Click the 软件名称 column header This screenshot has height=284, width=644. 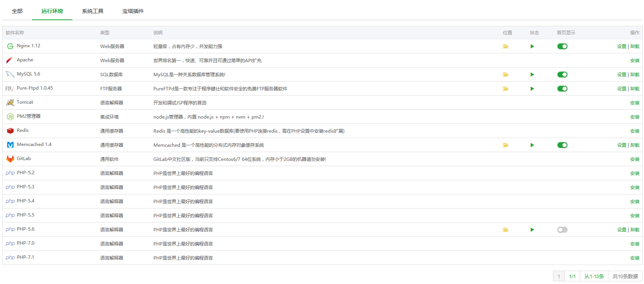15,33
